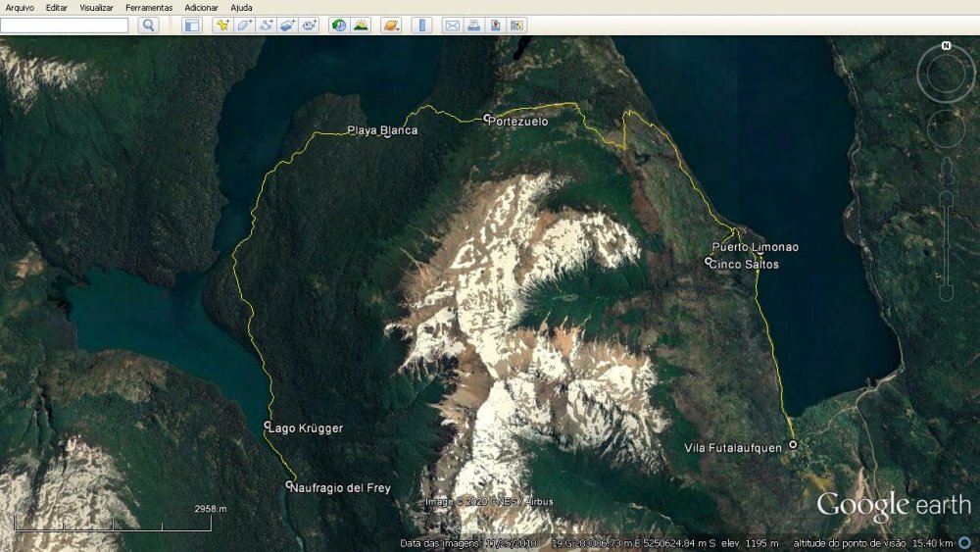Viewport: 980px width, 552px height.
Task: Email the current view
Action: point(452,25)
